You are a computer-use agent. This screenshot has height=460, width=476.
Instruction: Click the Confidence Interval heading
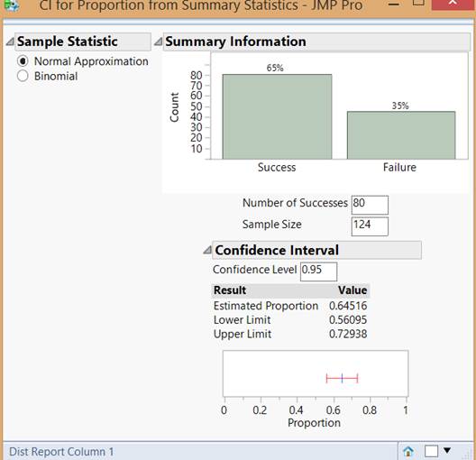point(277,250)
